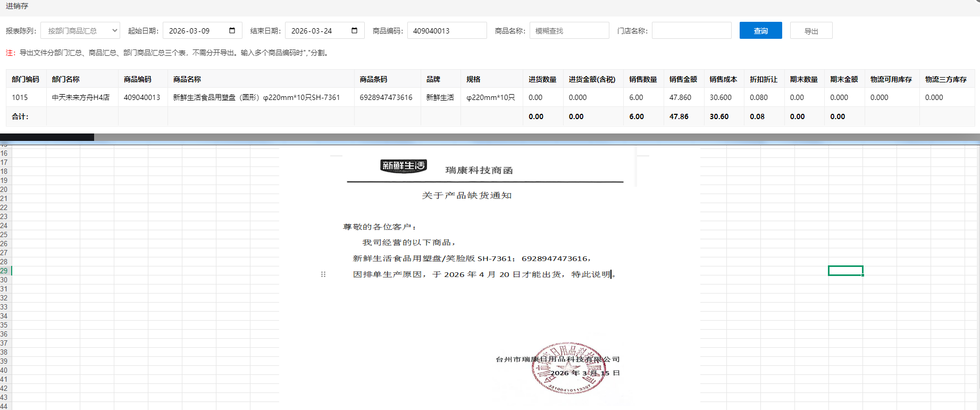The height and width of the screenshot is (410, 980).
Task: Click the 新鲜生活 logo in the letter
Action: coord(403,166)
